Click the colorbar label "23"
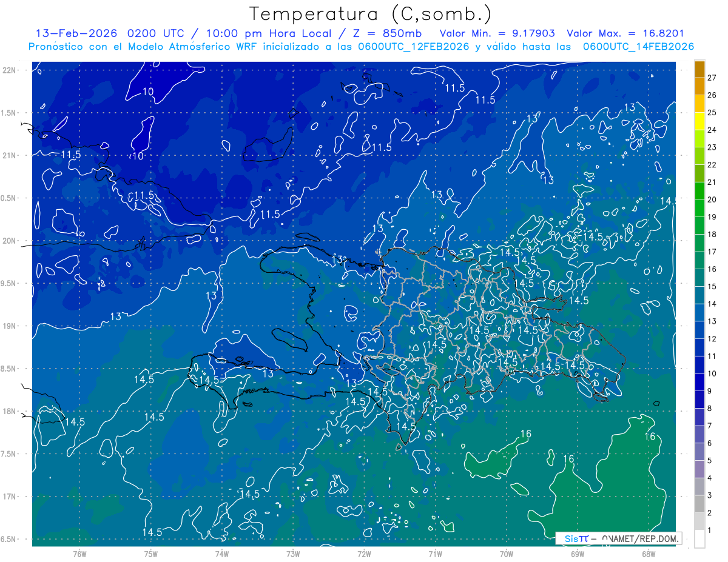728x562 pixels. tap(712, 147)
